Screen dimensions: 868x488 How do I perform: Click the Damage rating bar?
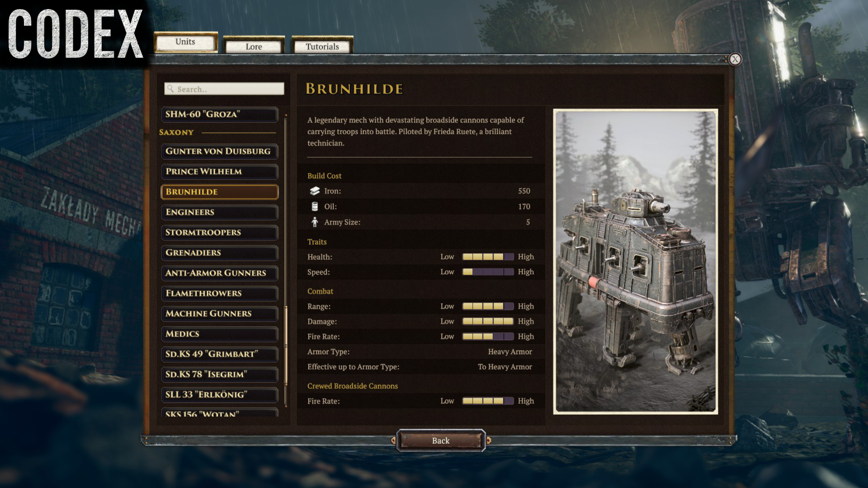pyautogui.click(x=488, y=321)
